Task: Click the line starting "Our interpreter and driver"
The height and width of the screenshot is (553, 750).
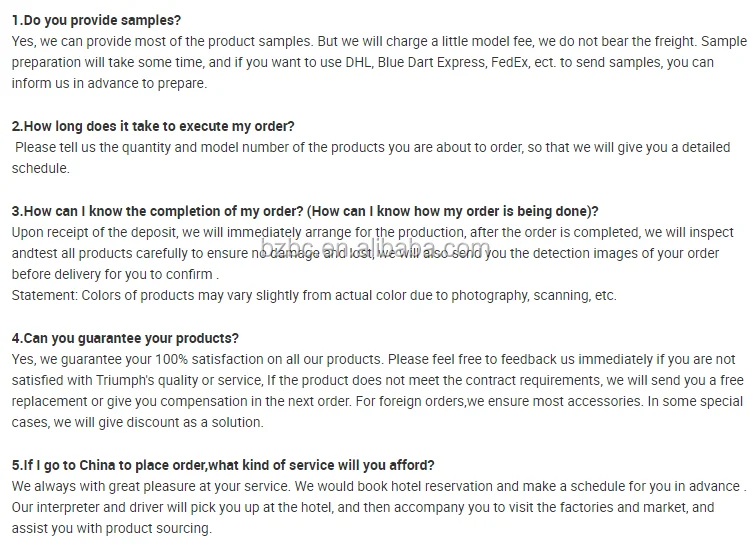Action: point(363,507)
